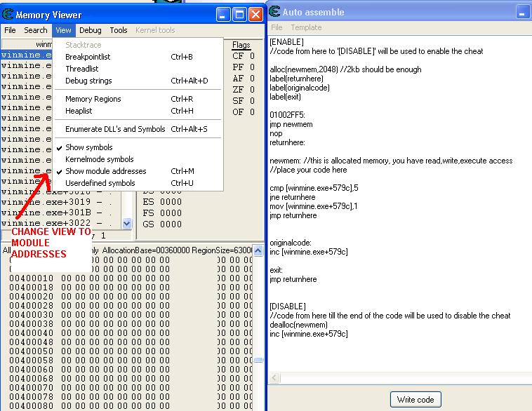Select the winmine.exe+301B disassembler row
The image size is (532, 411).
(x=60, y=213)
